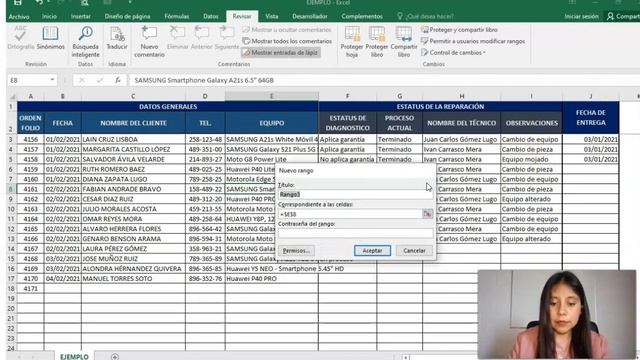Click the formula bar text
Image resolution: width=640 pixels, height=360 pixels.
pos(204,80)
